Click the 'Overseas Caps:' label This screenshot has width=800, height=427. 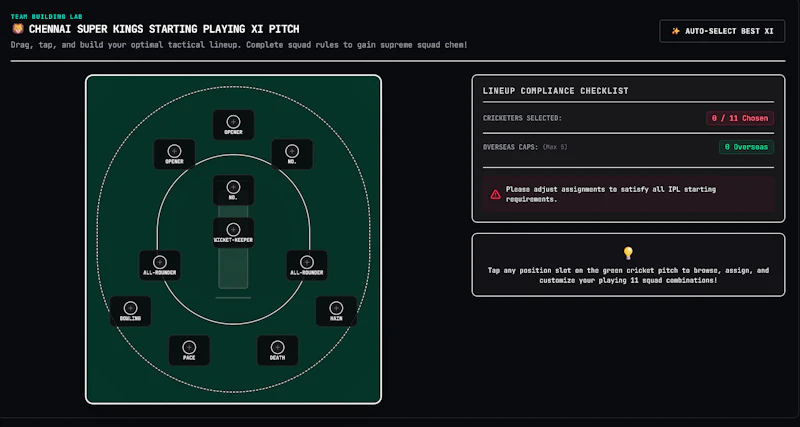(x=510, y=147)
